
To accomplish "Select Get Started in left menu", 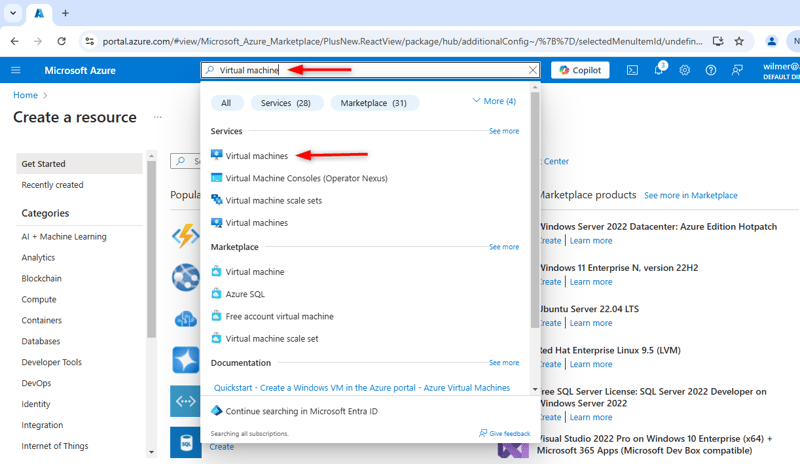I will (x=79, y=164).
